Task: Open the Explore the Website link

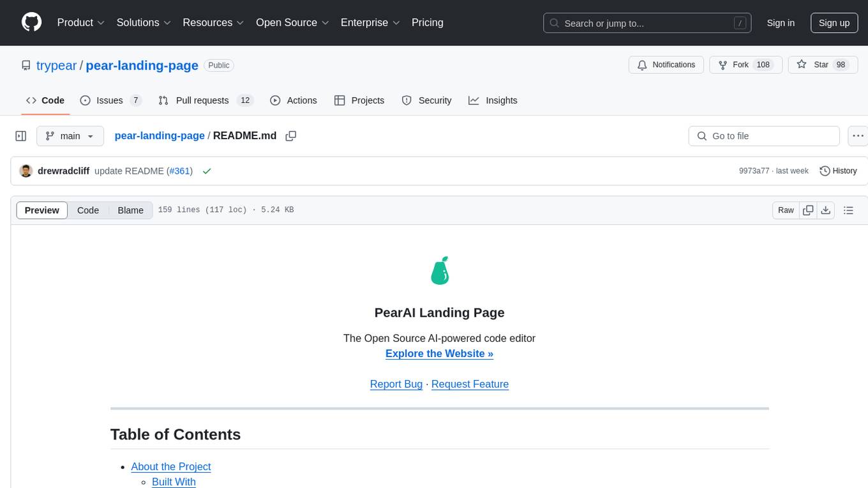Action: point(439,353)
